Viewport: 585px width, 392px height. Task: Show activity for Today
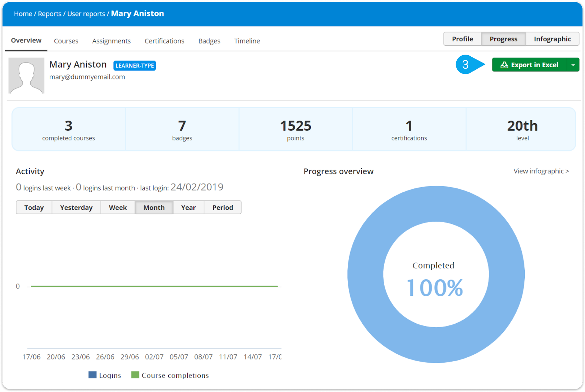pyautogui.click(x=34, y=207)
